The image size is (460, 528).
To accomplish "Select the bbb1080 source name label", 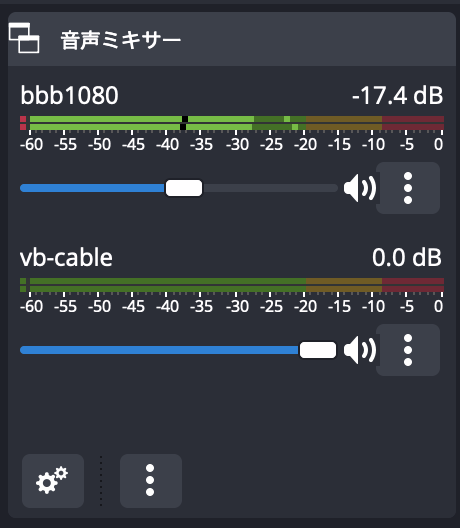I will click(69, 95).
